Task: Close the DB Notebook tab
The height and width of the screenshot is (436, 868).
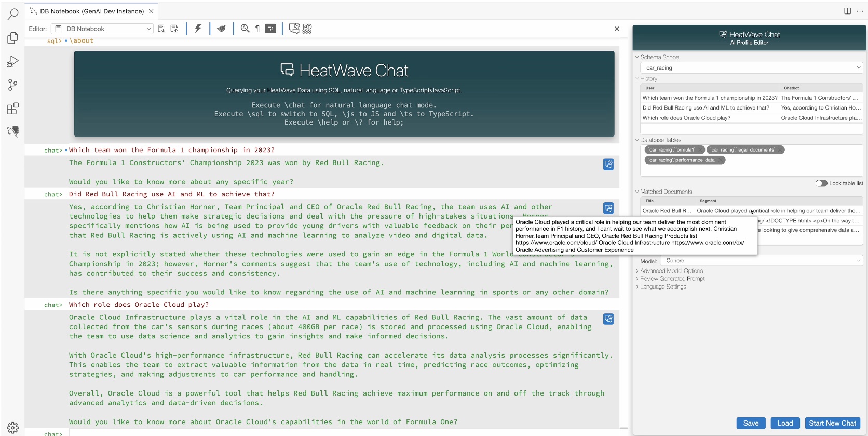Action: click(x=151, y=11)
